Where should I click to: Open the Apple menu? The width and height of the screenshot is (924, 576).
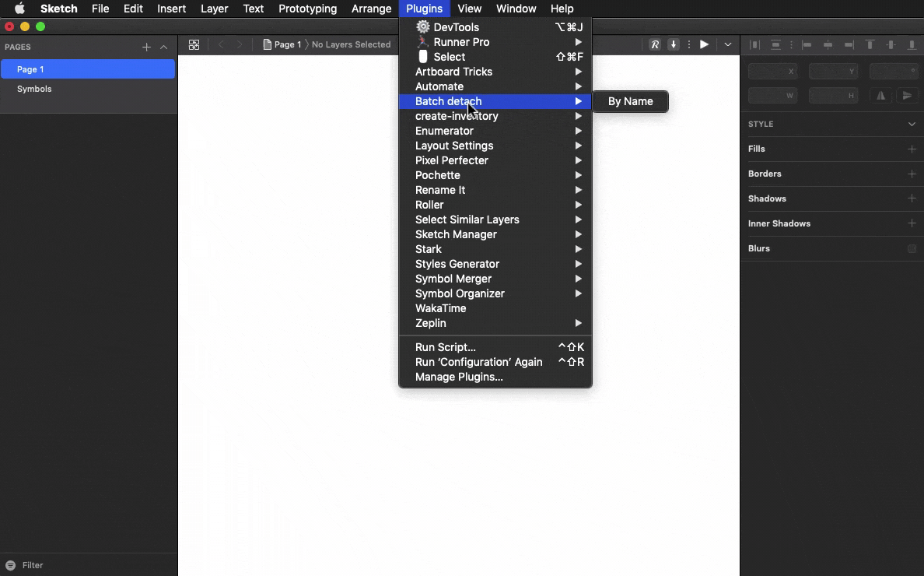pyautogui.click(x=19, y=9)
